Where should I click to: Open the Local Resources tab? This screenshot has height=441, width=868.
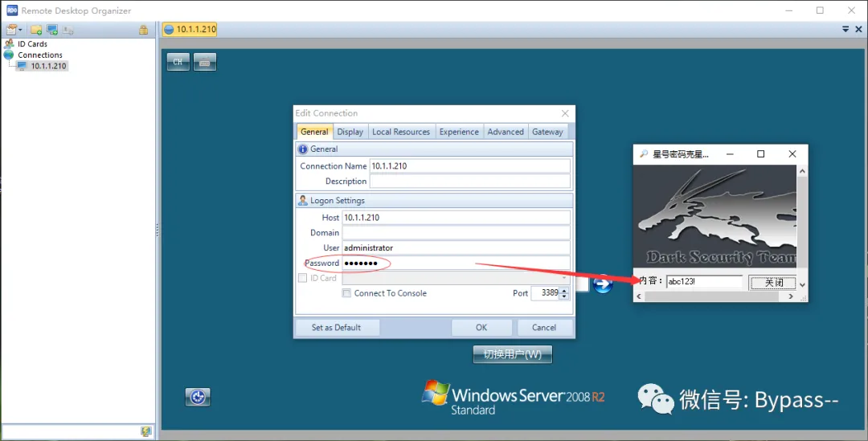pyautogui.click(x=401, y=132)
